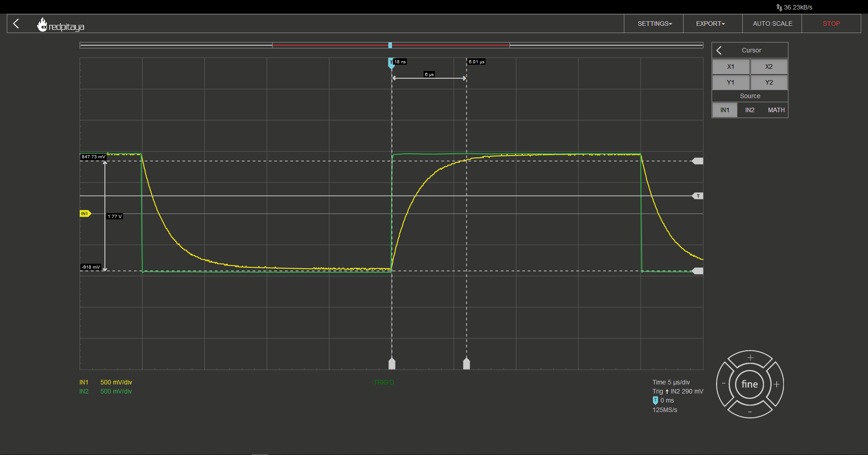The image size is (868, 455).
Task: Open the SETTINGS dropdown menu
Action: (654, 24)
